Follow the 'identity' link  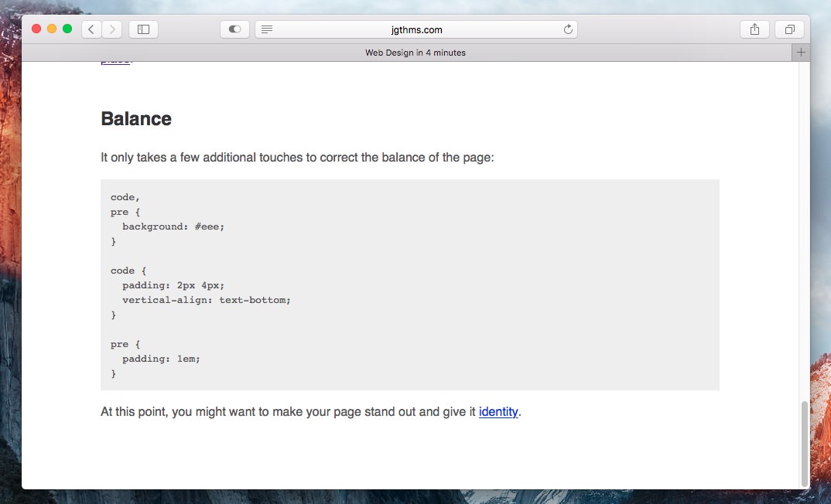coord(498,412)
